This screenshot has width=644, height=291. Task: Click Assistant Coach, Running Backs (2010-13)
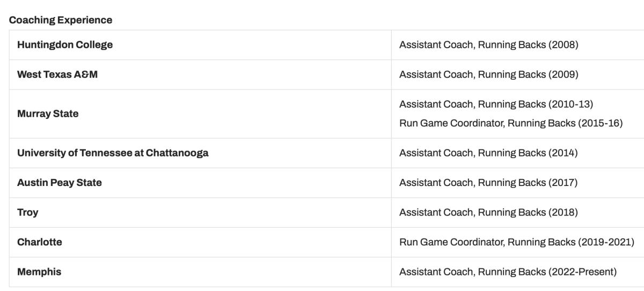tap(496, 104)
